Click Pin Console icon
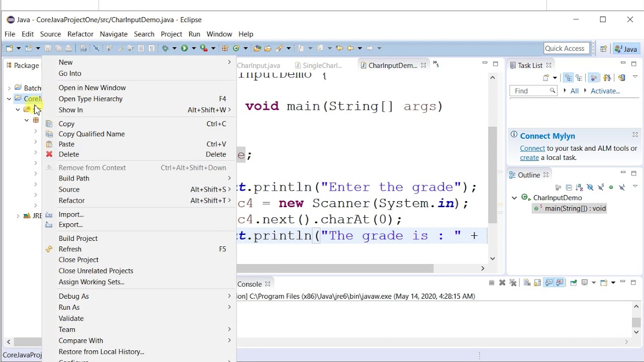Viewport: 644px width, 362px height. (573, 283)
